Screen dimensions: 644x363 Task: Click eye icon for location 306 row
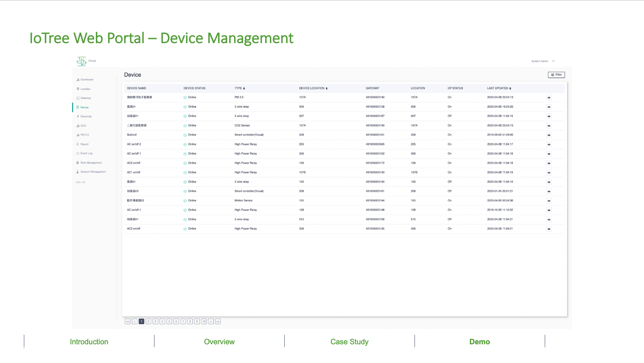point(549,154)
